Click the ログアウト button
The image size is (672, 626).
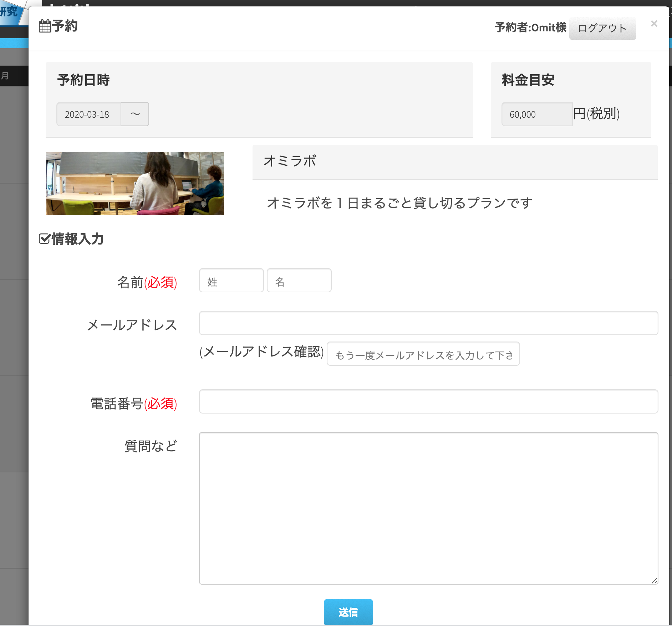(x=602, y=28)
